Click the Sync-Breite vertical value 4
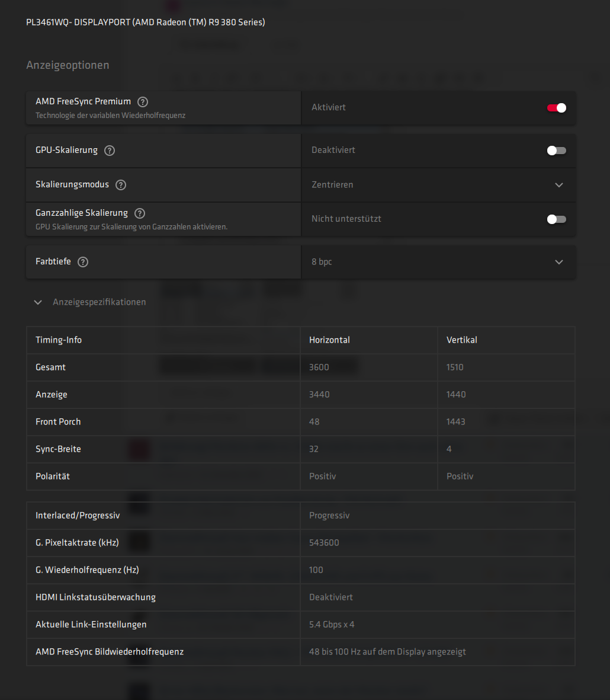The height and width of the screenshot is (700, 610). tap(449, 449)
